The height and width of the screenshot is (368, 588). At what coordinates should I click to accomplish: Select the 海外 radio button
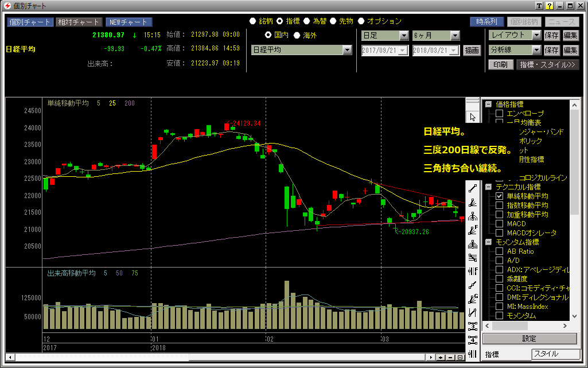(297, 35)
